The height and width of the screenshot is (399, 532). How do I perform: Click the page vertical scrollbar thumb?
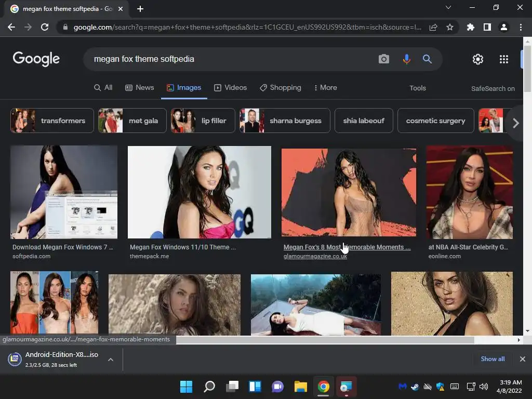527,68
